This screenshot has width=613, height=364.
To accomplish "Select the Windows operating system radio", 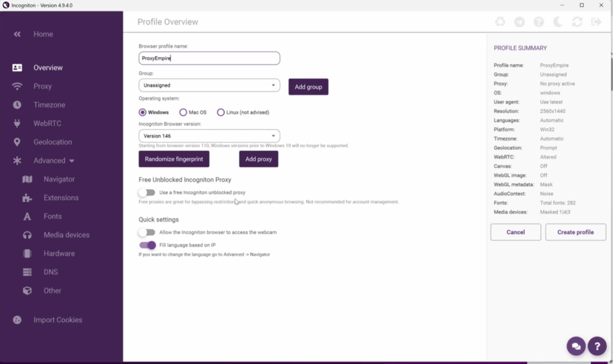I will [x=142, y=112].
